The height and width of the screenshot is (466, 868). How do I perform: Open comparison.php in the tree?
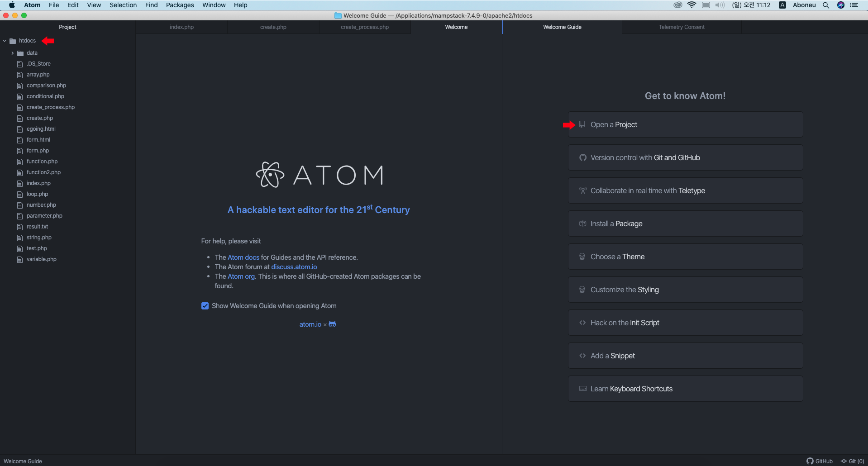[x=46, y=86]
